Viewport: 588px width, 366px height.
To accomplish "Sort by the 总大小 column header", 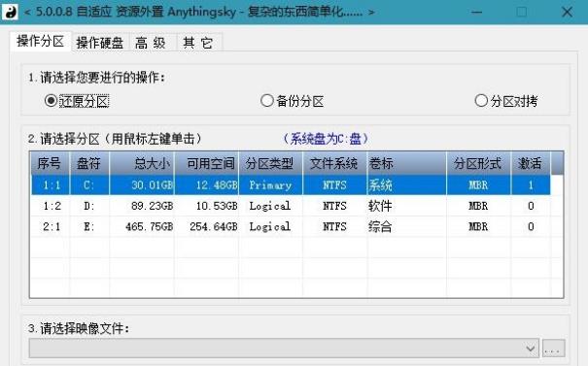I will pos(142,163).
